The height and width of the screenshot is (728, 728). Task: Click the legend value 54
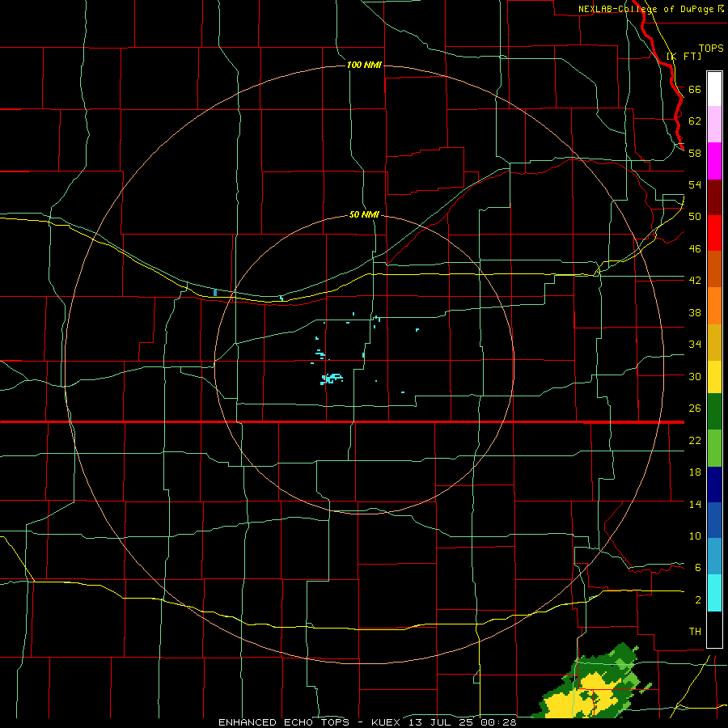point(695,184)
